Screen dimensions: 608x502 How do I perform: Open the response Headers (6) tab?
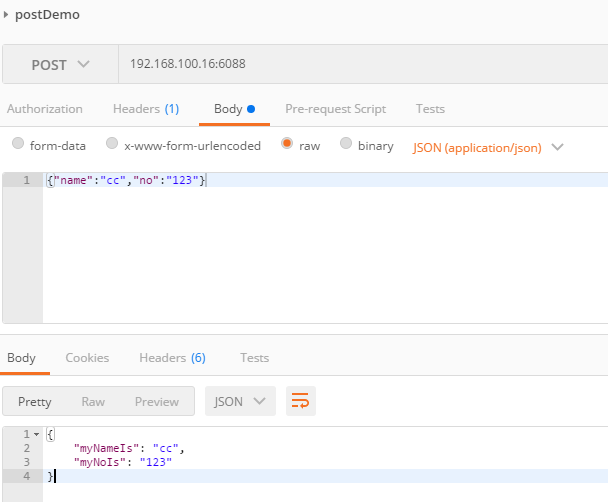[172, 357]
